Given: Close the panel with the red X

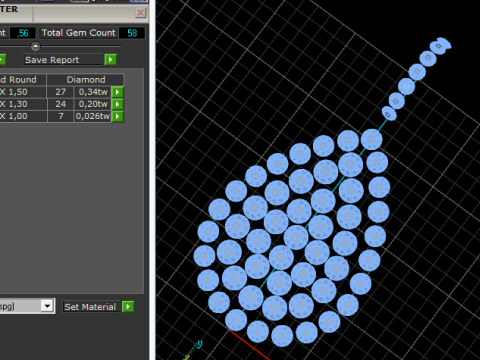Looking at the screenshot, I should [141, 13].
